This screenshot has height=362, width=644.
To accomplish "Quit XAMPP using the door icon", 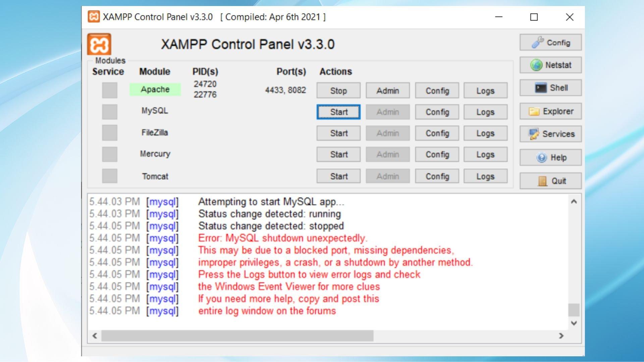I will 550,181.
